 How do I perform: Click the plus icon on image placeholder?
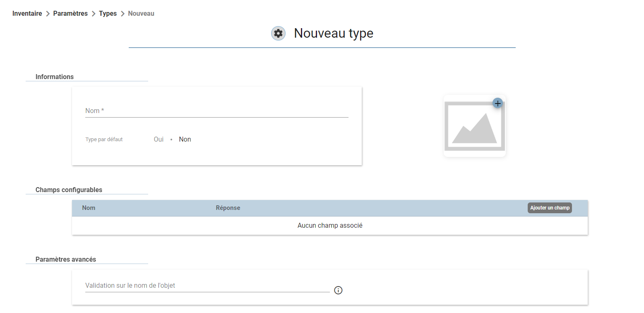[x=497, y=103]
